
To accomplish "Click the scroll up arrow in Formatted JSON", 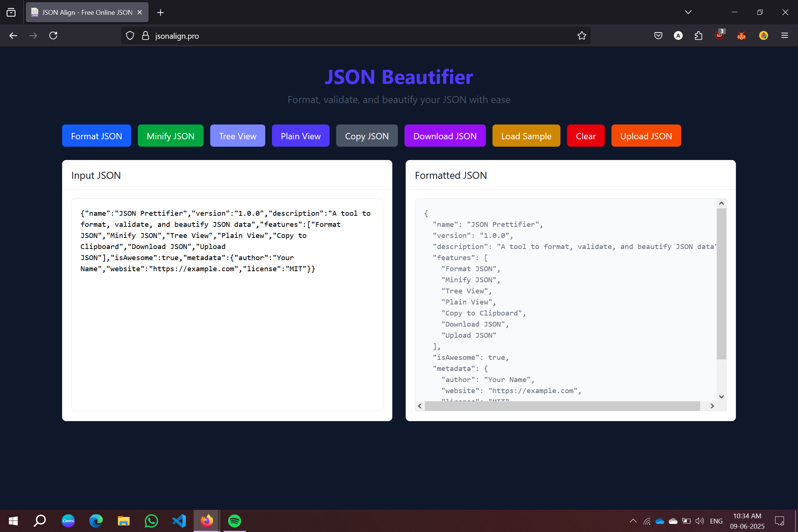I will pyautogui.click(x=722, y=204).
